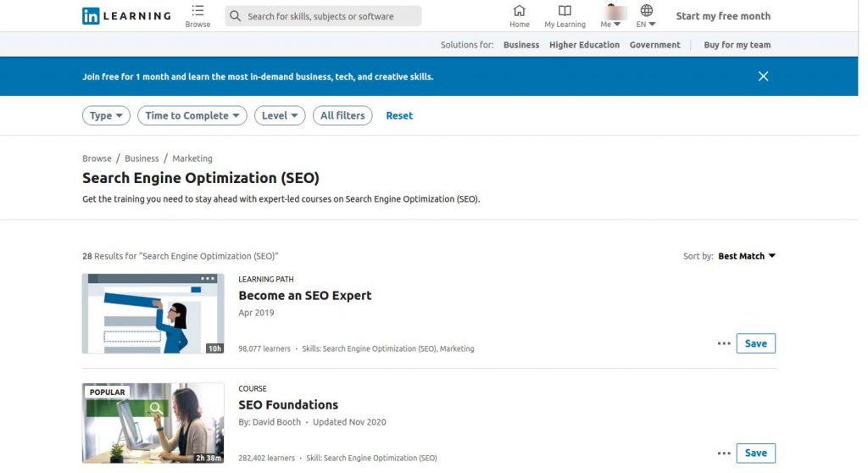This screenshot has height=473, width=868.
Task: Click the 'Updated Nov 2020' text
Action: pos(349,422)
